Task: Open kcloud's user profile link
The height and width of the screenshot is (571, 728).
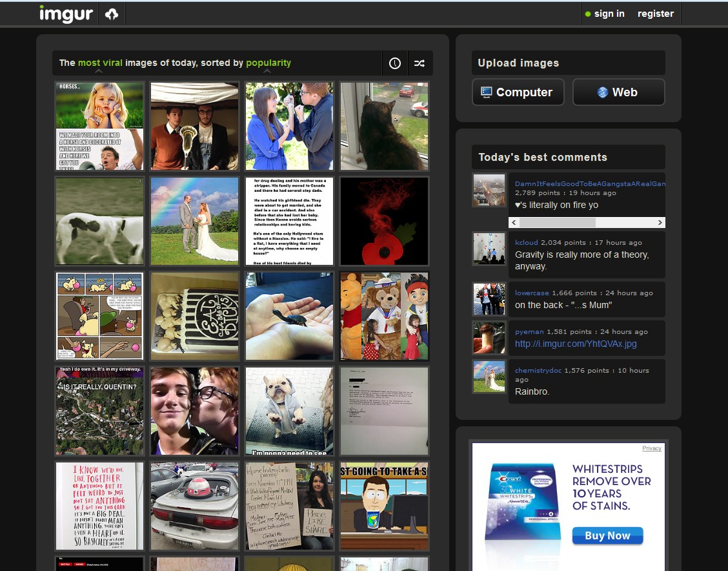Action: (525, 242)
